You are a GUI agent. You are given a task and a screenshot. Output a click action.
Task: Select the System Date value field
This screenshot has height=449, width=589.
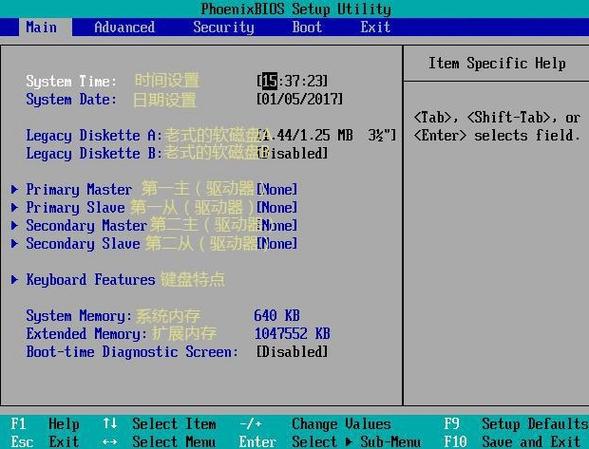pos(299,99)
